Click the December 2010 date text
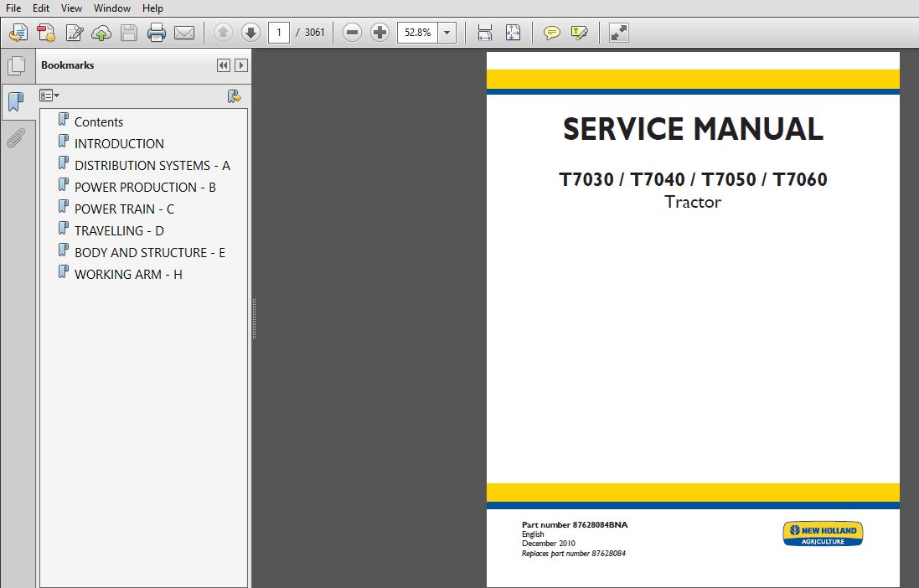This screenshot has width=919, height=588. (x=549, y=544)
